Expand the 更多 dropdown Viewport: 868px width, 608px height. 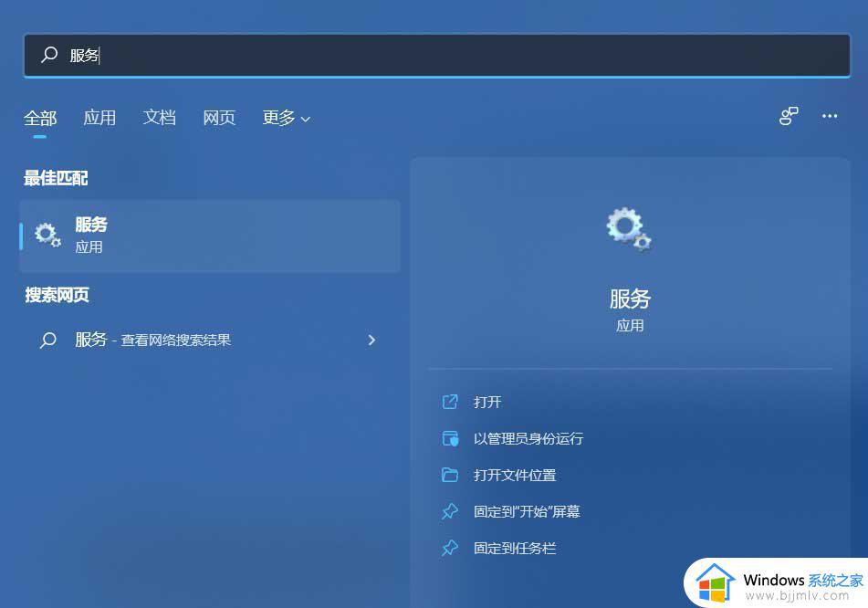click(x=287, y=118)
